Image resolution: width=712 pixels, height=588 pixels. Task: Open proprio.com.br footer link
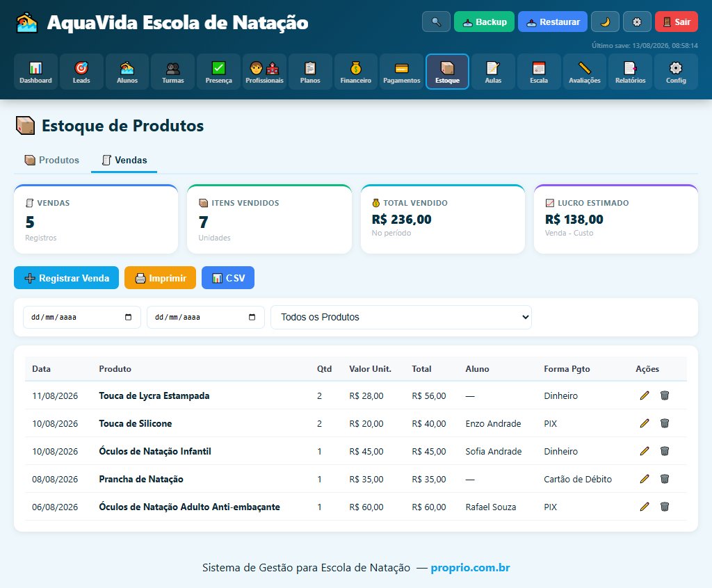[x=470, y=568]
